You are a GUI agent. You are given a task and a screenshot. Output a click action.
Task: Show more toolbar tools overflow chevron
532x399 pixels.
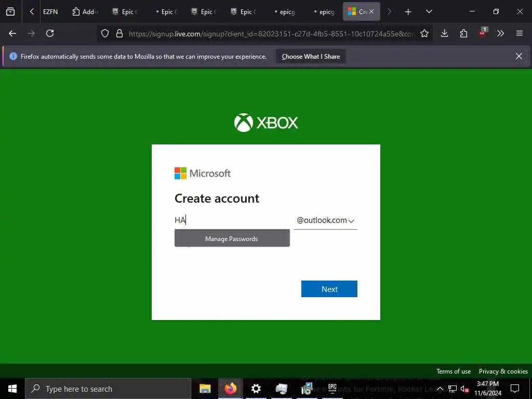point(500,33)
